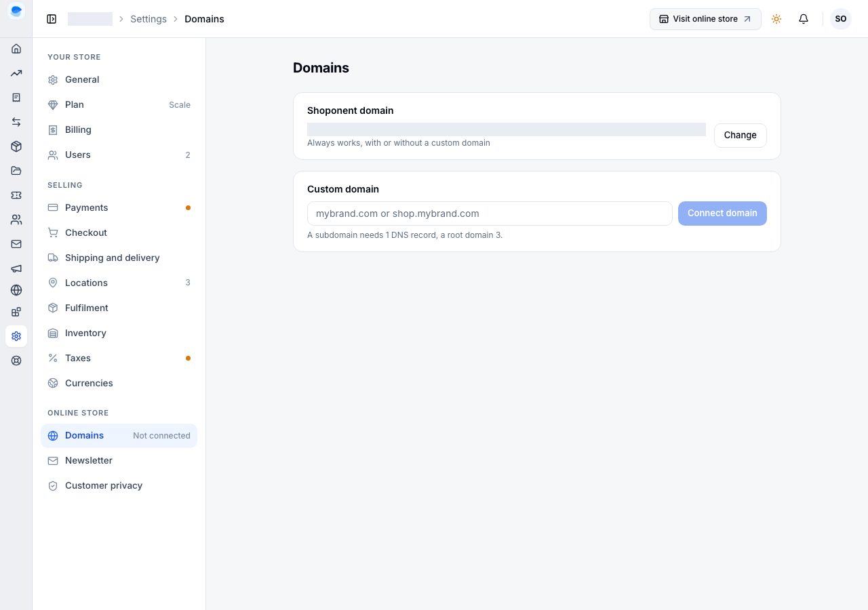Image resolution: width=868 pixels, height=610 pixels.
Task: Open Users settings
Action: (119, 155)
